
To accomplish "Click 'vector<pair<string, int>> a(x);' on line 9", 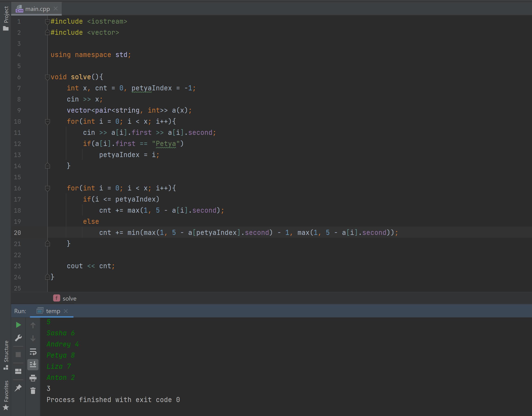I will click(129, 110).
